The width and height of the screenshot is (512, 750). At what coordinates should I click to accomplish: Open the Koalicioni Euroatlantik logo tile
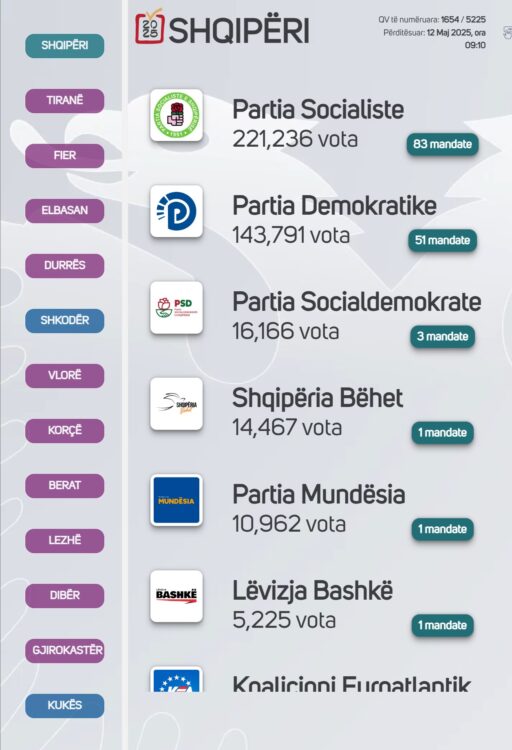click(177, 679)
